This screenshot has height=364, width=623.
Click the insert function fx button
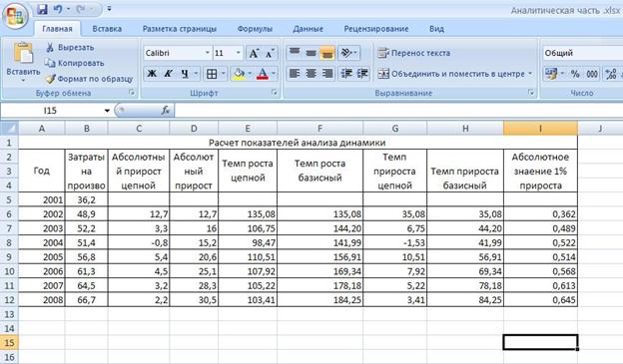166,111
